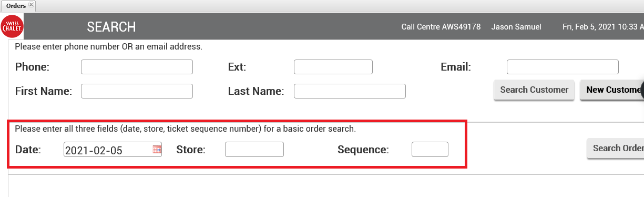Click the Swiss Chalet logo
644x197 pixels.
[x=12, y=26]
